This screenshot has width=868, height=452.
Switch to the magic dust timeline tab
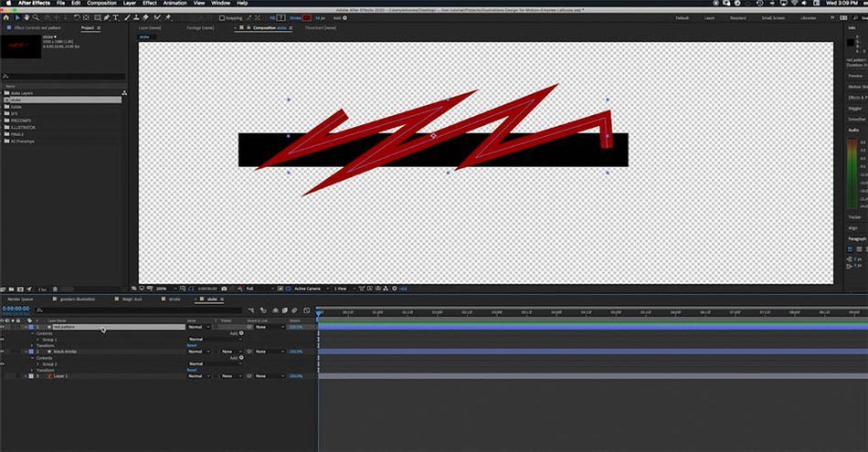point(132,299)
